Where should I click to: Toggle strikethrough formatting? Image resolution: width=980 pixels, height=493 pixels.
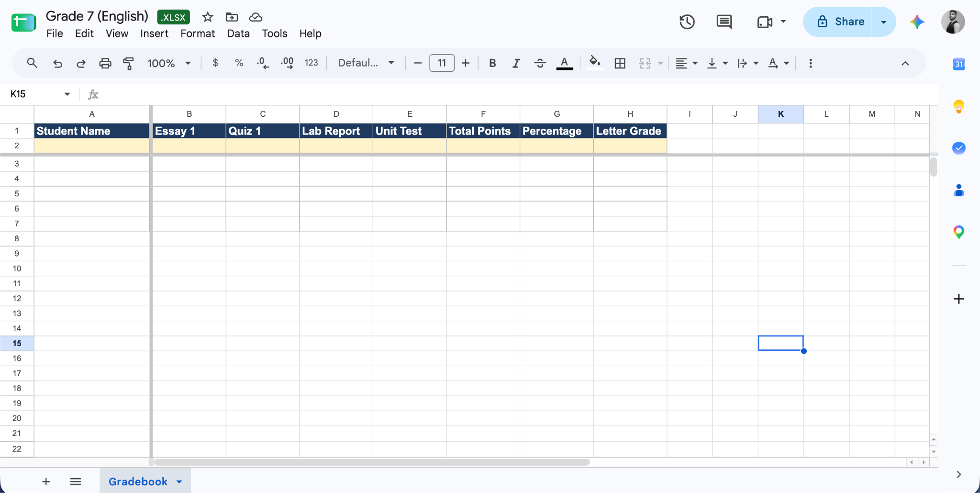(540, 63)
